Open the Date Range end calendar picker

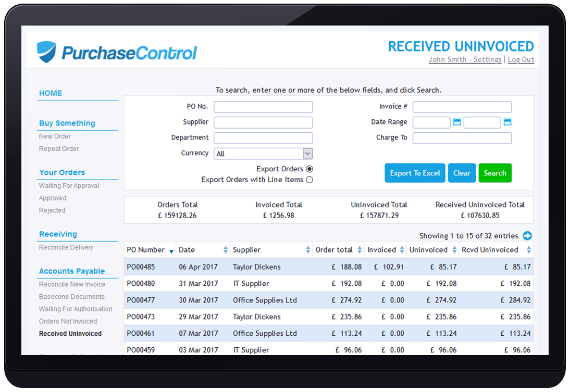click(x=507, y=122)
